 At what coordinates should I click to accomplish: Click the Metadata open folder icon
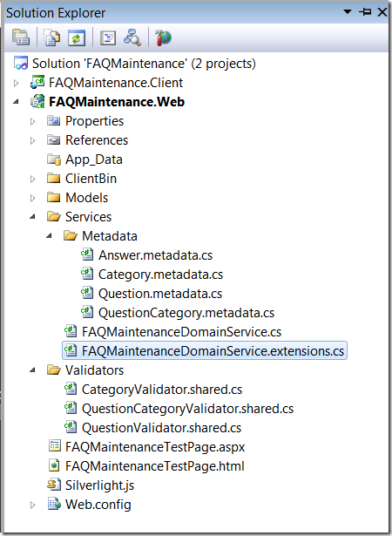70,235
